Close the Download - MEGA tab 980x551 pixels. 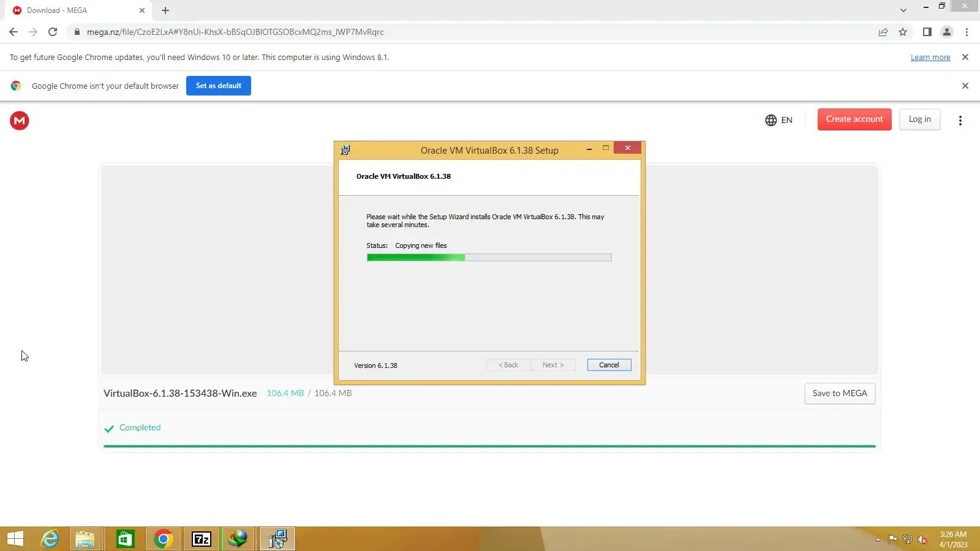point(142,10)
